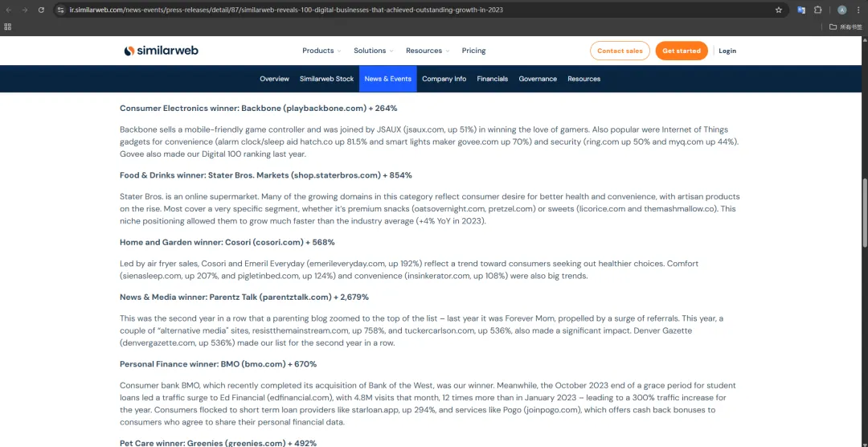The image size is (868, 447).
Task: Bookmark this page with the star icon
Action: (778, 10)
